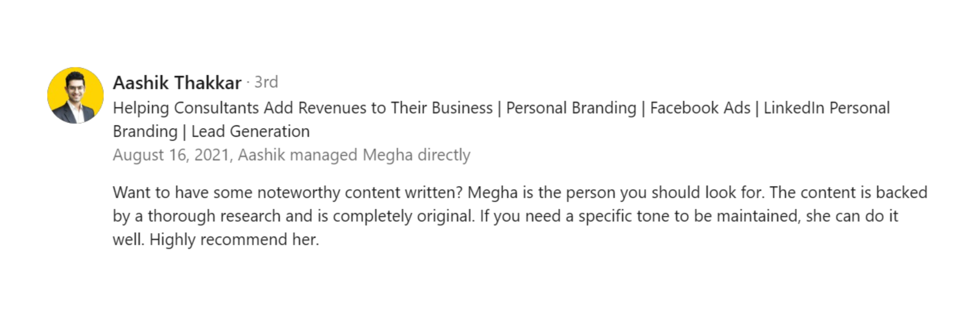Open the Aashik Thakkar name link

[x=177, y=83]
